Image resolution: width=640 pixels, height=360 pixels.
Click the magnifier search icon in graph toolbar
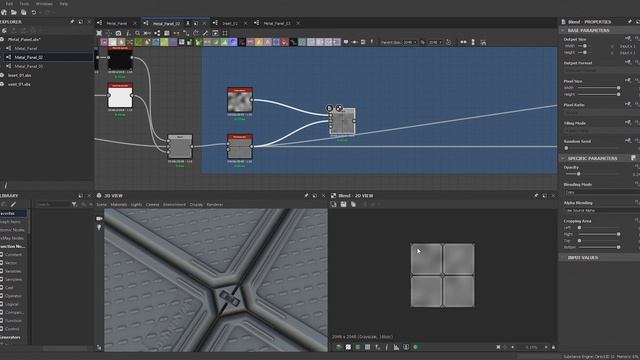[138, 33]
